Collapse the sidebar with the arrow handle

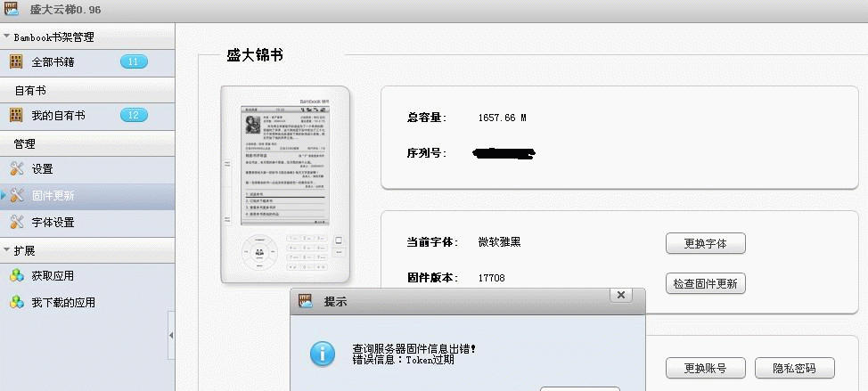click(x=171, y=335)
